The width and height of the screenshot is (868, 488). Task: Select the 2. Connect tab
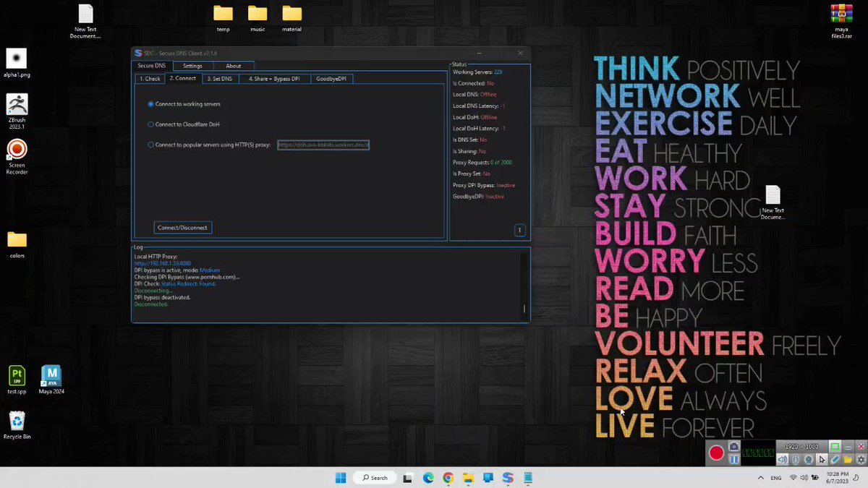pyautogui.click(x=182, y=78)
